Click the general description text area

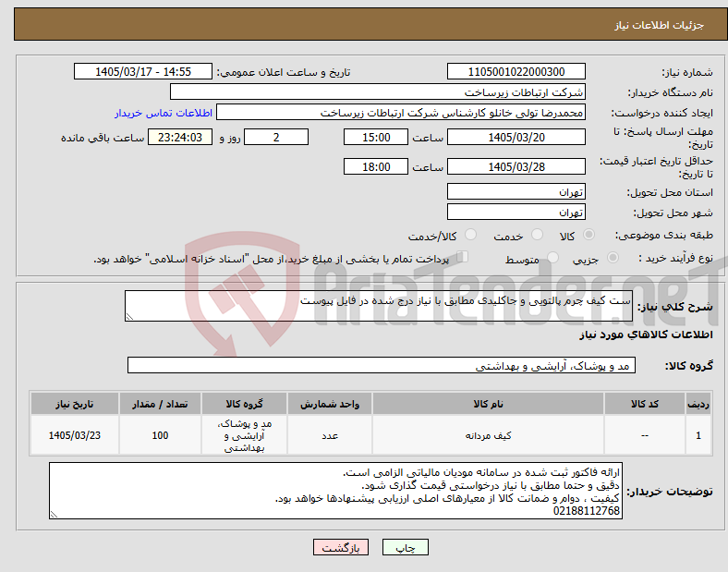[x=379, y=306]
